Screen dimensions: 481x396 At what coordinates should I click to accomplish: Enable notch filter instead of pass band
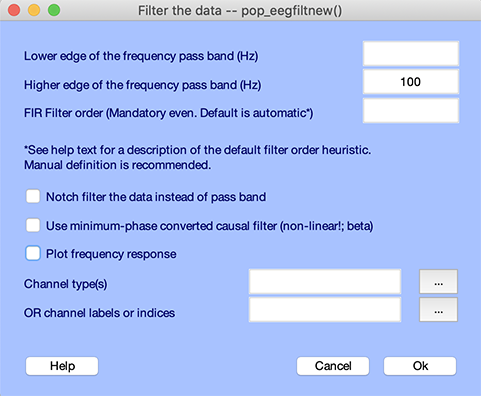[x=33, y=196]
